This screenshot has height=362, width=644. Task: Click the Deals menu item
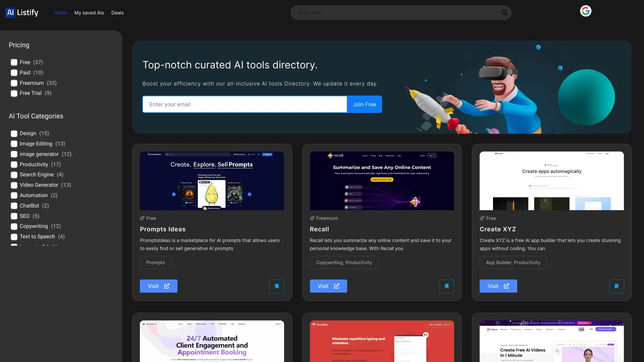tap(117, 12)
